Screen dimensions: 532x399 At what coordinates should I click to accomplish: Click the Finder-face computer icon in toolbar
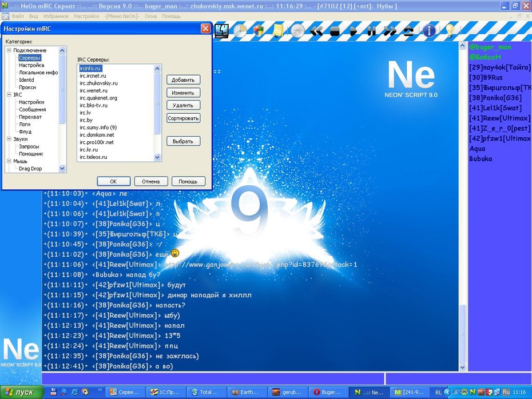click(x=222, y=31)
